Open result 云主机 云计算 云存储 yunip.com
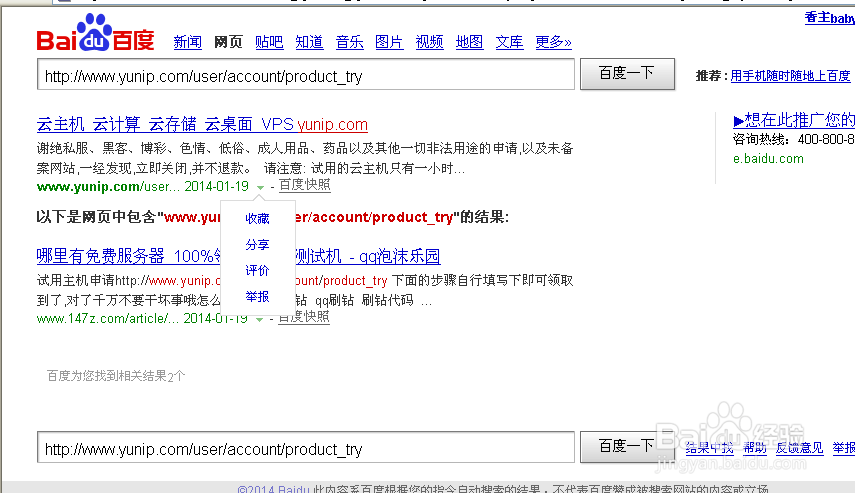 point(202,124)
